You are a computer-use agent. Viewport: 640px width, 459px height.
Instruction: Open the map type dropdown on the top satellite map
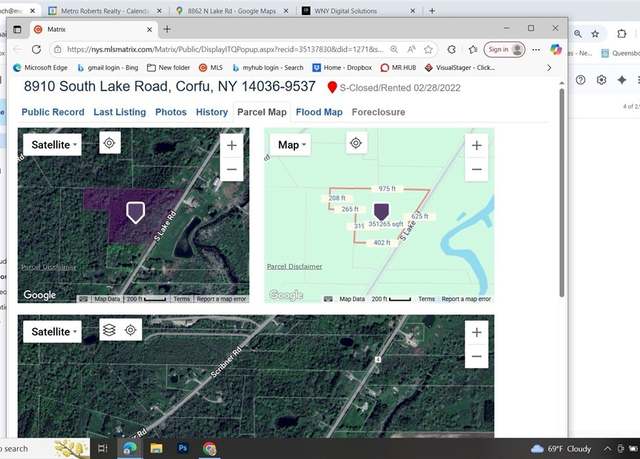[x=52, y=145]
